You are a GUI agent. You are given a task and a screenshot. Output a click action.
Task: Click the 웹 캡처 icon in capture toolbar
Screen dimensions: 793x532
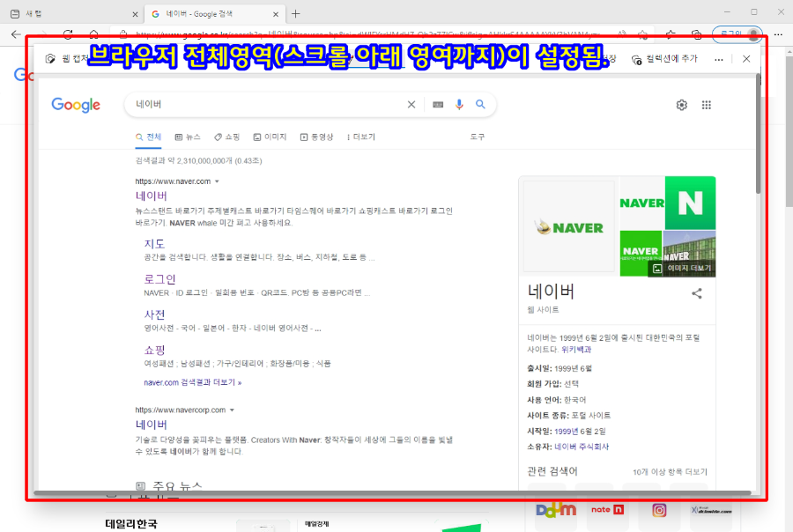(x=50, y=59)
